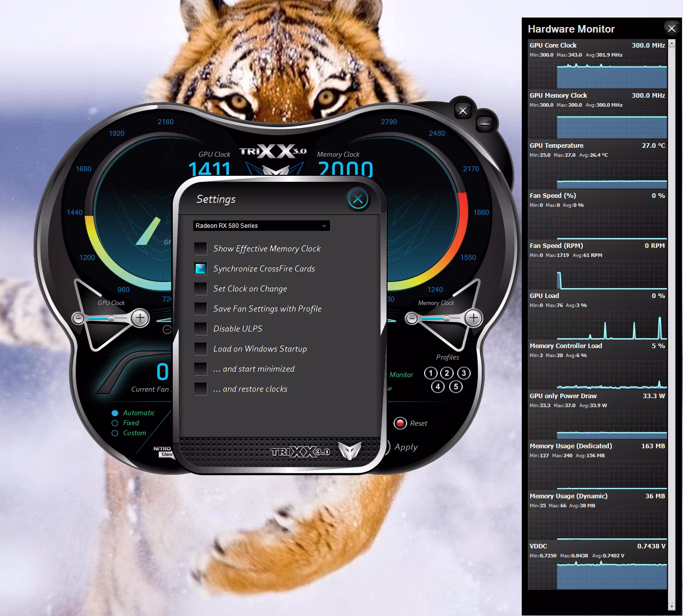Click the GPU Memory Clock graph
The width and height of the screenshot is (683, 616).
click(x=598, y=124)
